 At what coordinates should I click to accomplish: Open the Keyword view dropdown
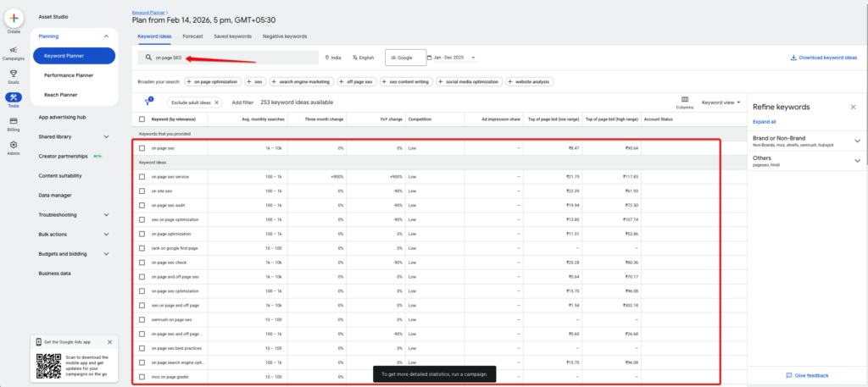click(721, 102)
